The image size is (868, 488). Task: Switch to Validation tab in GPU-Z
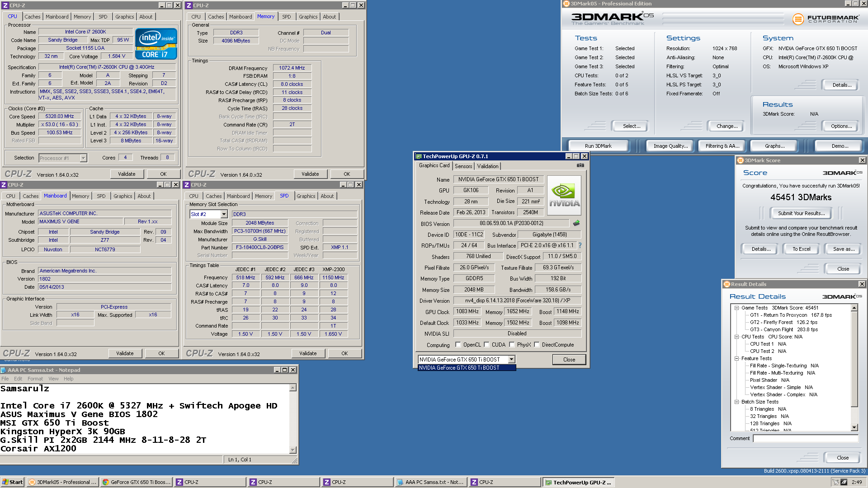(x=488, y=166)
